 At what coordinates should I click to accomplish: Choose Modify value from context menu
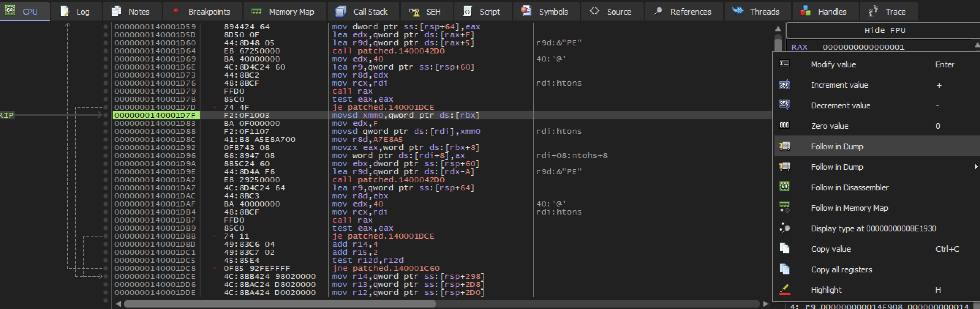coord(877,64)
